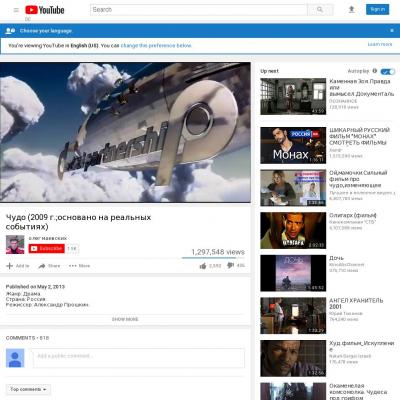Close the Choose your language banner
This screenshot has width=400, height=400.
coord(392,31)
